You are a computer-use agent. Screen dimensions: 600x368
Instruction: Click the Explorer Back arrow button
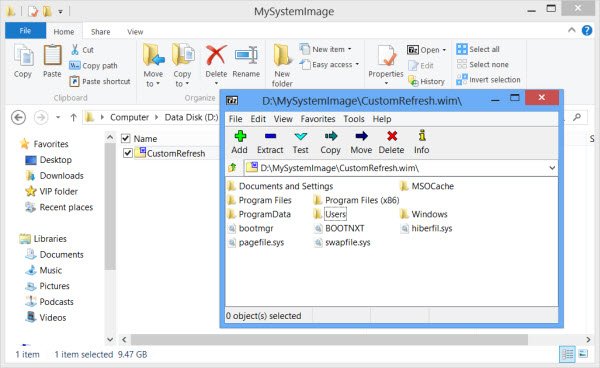[18, 117]
